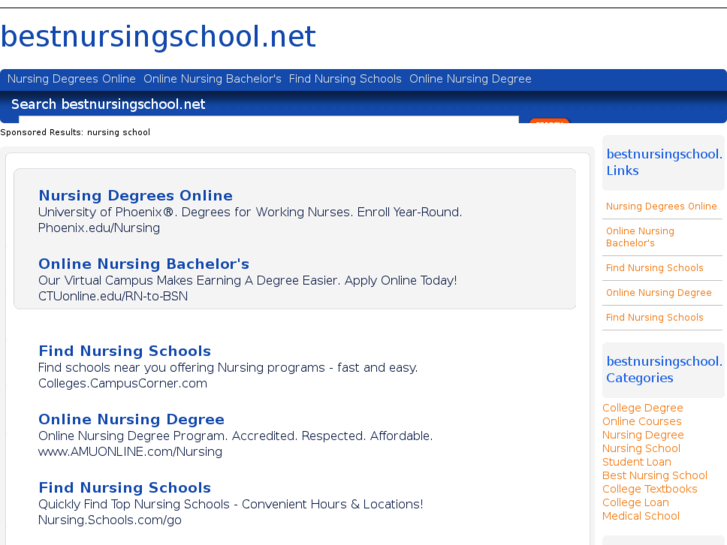Select Nursing Degrees Online in top navigation bar
727x545 pixels.
71,79
